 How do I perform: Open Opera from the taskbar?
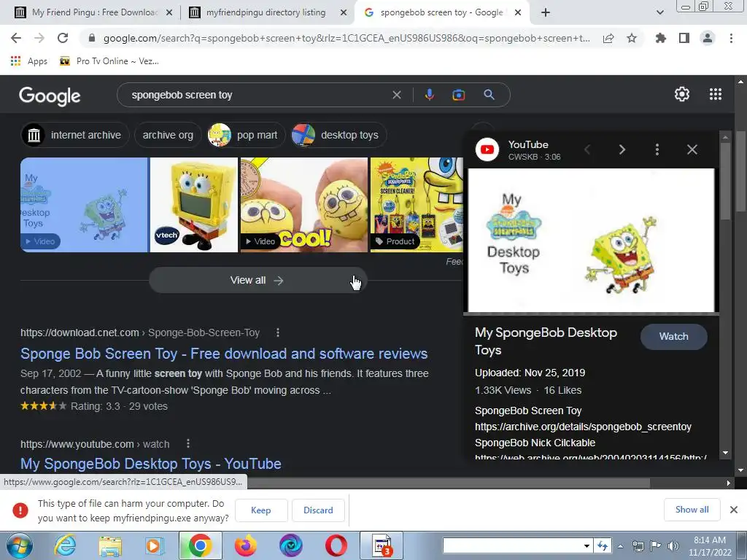[336, 545]
